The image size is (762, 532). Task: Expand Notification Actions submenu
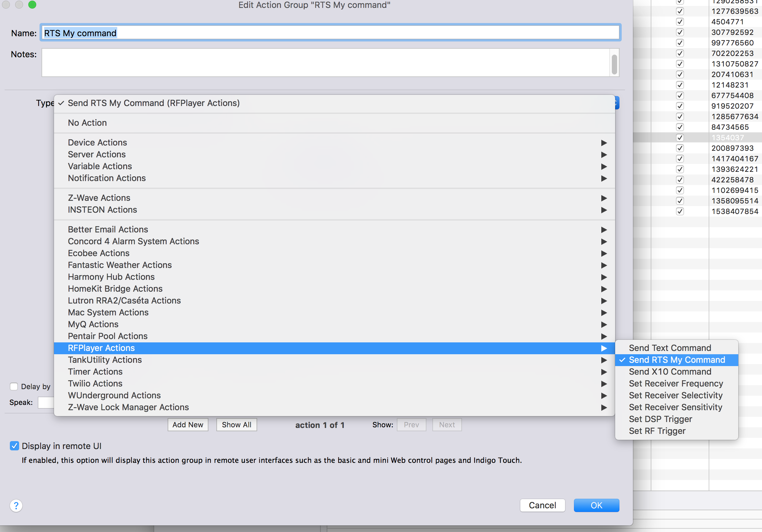[335, 178]
